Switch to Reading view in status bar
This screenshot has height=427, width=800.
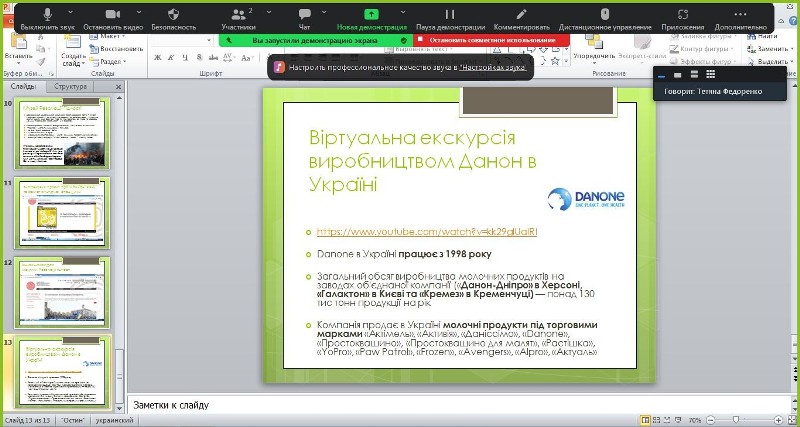666,420
